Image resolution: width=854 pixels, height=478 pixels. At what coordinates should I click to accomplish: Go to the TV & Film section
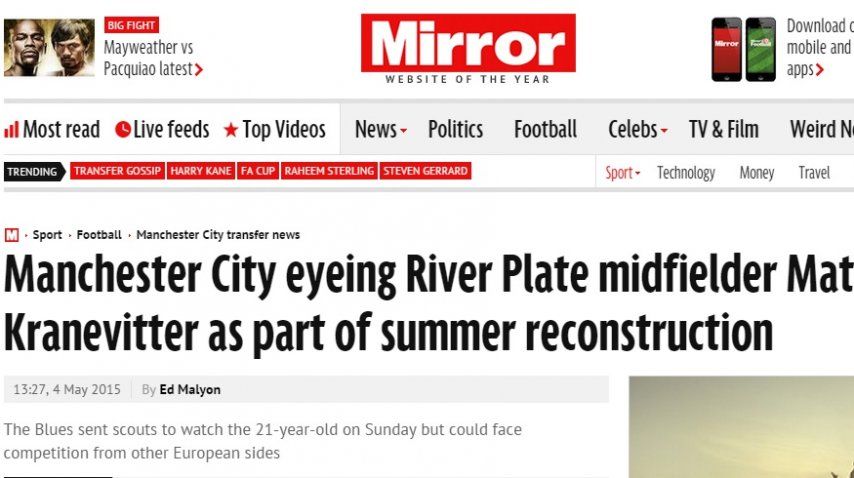click(x=723, y=130)
